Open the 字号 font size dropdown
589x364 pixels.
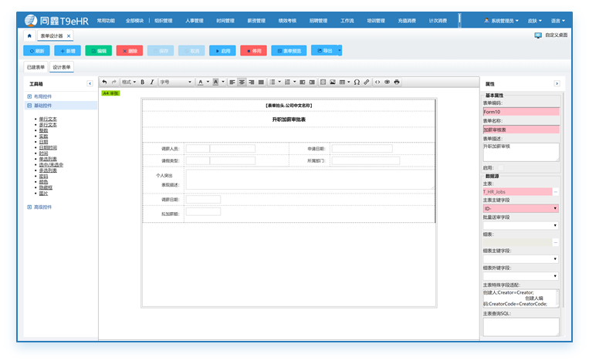point(175,82)
